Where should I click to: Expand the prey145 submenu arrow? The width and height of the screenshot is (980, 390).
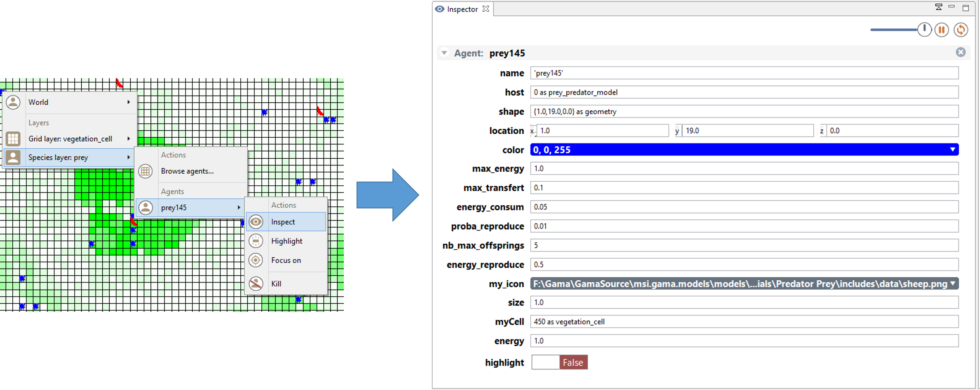click(239, 207)
